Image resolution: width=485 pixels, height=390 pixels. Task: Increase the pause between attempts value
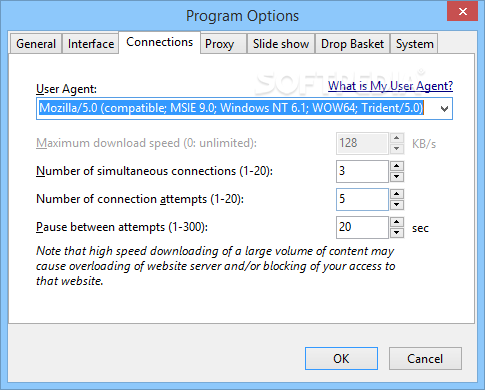tap(397, 222)
